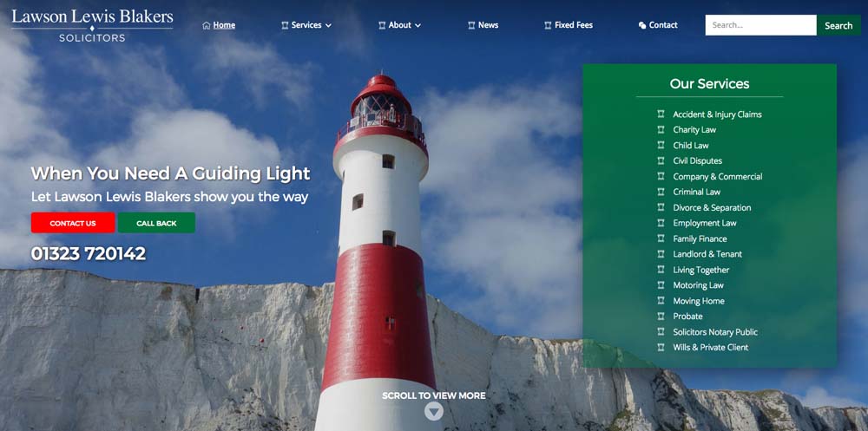Open the News menu item
The width and height of the screenshot is (868, 431).
click(488, 25)
